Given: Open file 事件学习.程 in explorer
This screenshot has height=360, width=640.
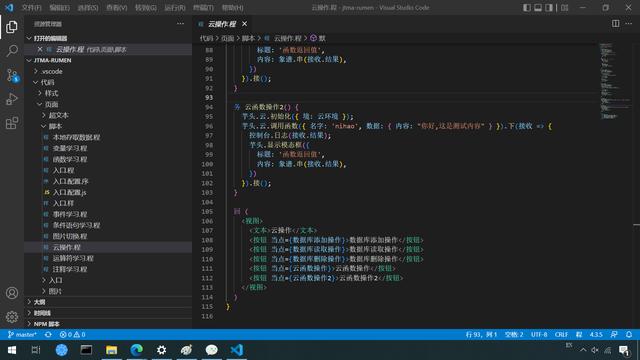Looking at the screenshot, I should [x=108, y=214].
